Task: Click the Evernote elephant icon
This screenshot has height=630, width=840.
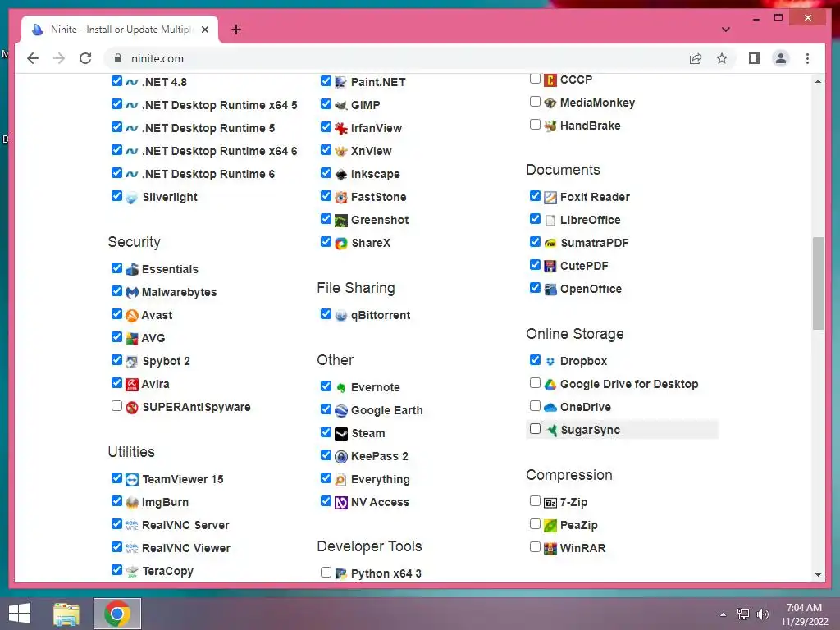Action: pyautogui.click(x=340, y=387)
